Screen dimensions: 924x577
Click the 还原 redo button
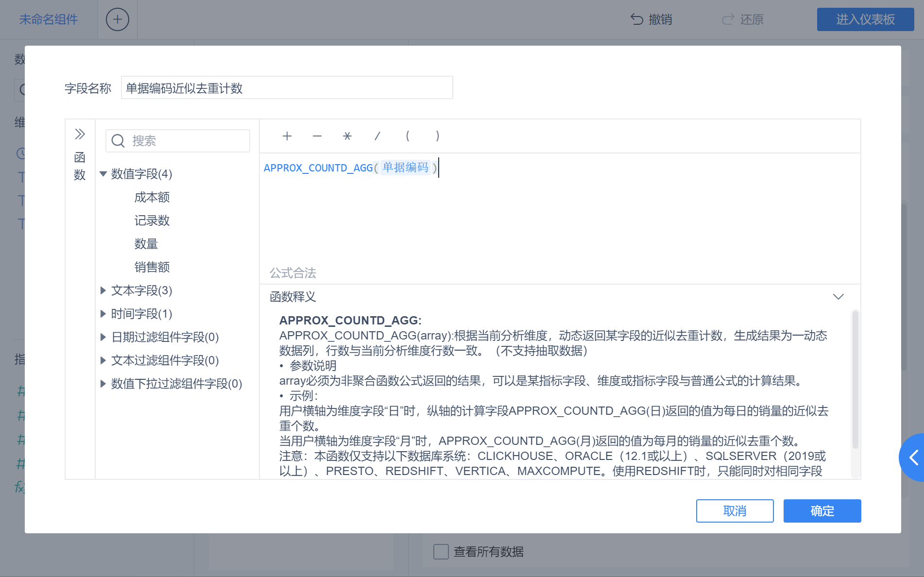743,19
